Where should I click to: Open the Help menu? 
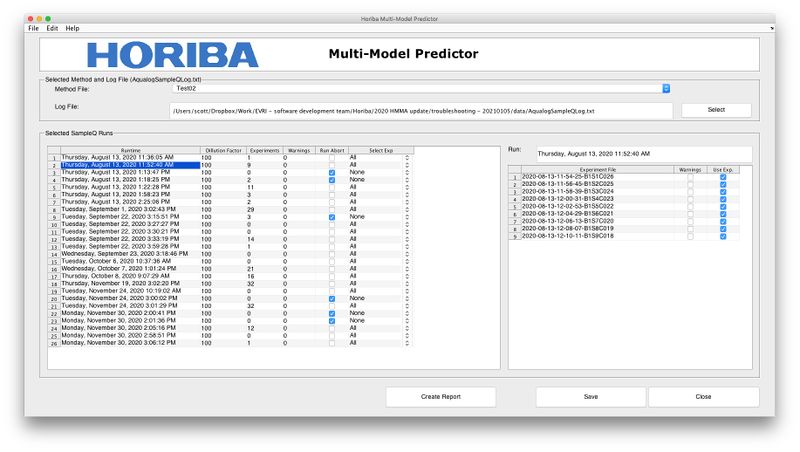[x=72, y=29]
